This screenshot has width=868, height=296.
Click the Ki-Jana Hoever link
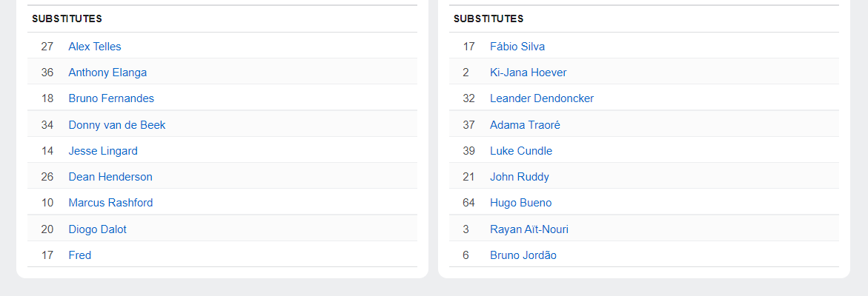pyautogui.click(x=529, y=73)
